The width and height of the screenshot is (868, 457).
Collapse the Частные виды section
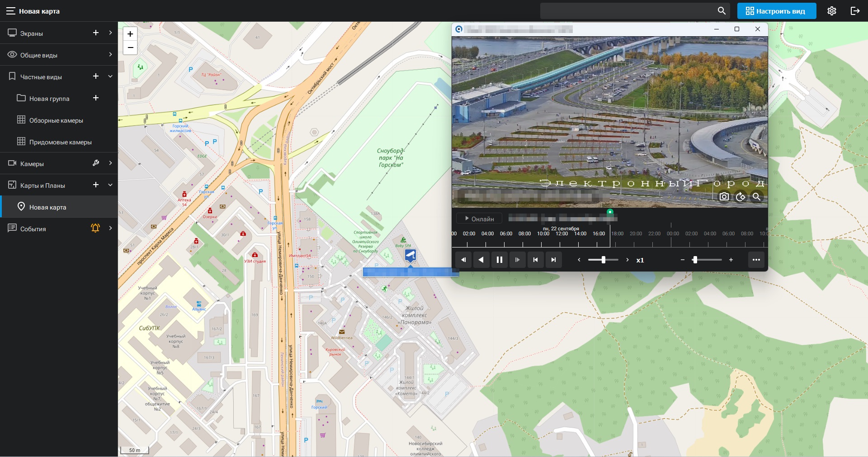[x=110, y=76]
